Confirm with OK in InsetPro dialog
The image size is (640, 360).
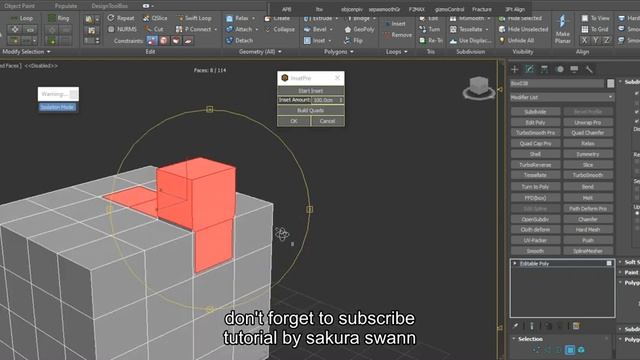294,121
